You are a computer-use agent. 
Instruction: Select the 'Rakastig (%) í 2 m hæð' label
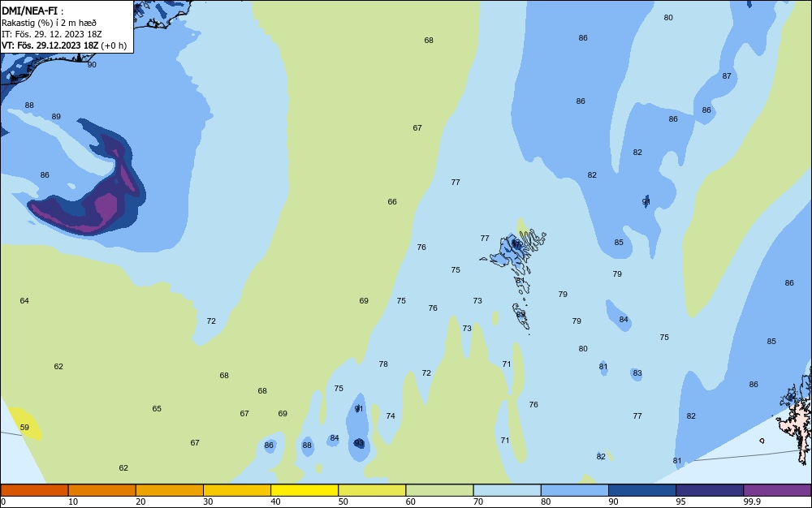click(x=50, y=23)
